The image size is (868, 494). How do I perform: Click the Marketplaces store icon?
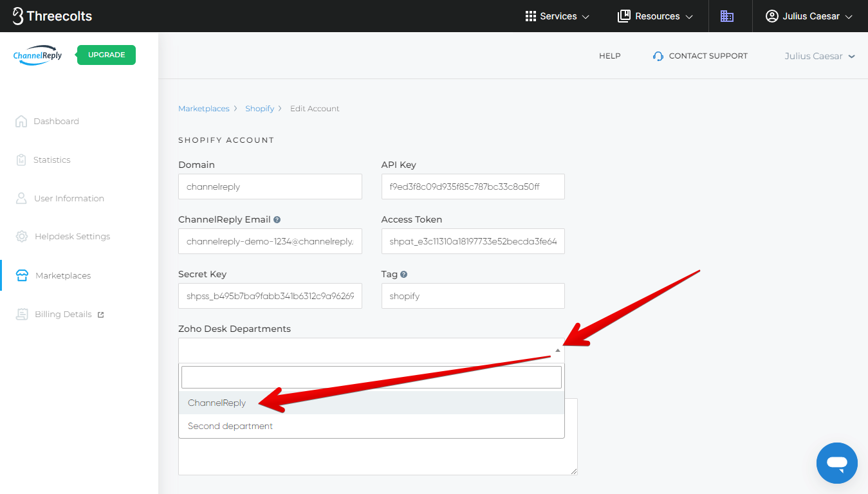tap(22, 275)
